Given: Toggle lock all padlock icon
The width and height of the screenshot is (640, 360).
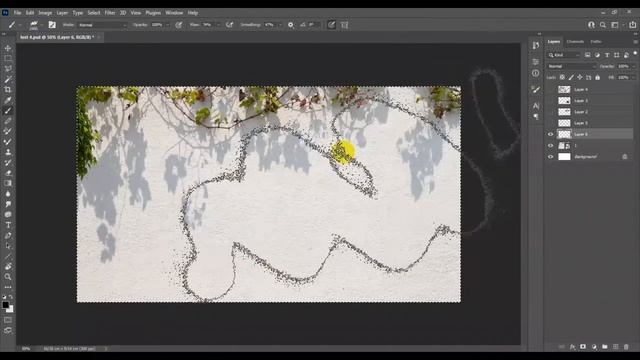Looking at the screenshot, I should pyautogui.click(x=598, y=77).
